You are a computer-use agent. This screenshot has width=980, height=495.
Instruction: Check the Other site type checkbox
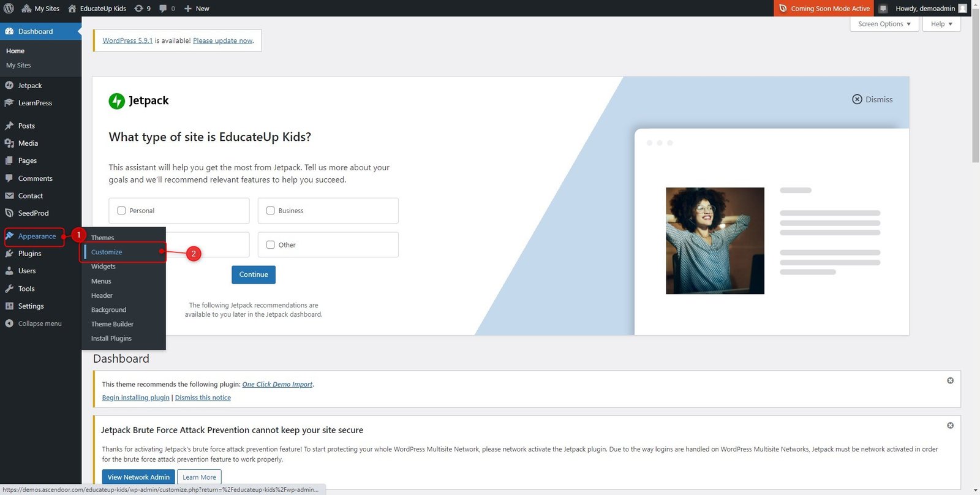point(270,245)
